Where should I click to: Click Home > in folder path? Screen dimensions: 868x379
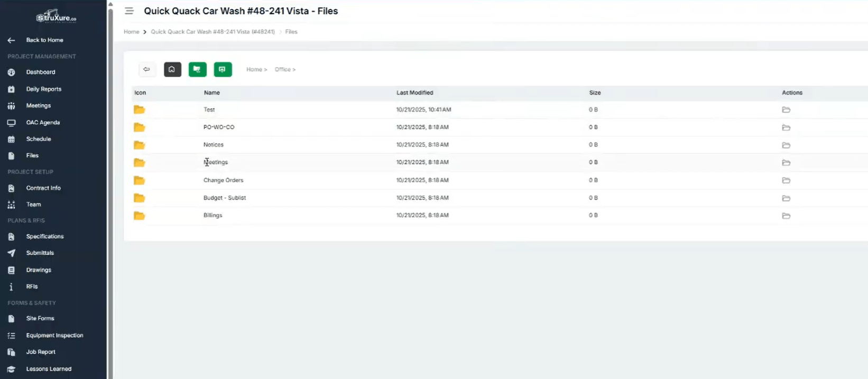pos(256,69)
